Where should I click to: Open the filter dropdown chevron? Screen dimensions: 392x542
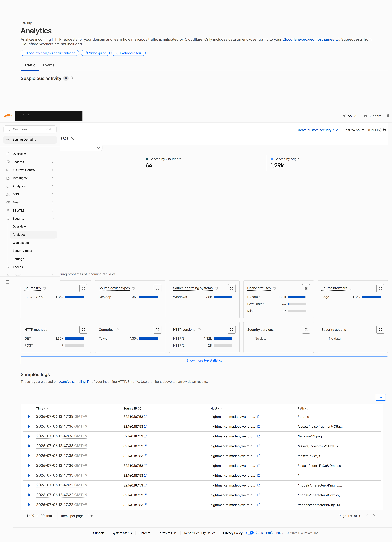coord(98,148)
